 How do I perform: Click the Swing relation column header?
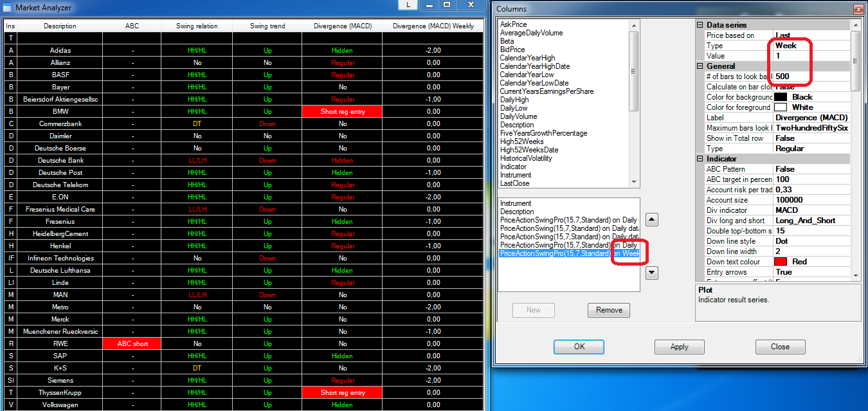(197, 26)
